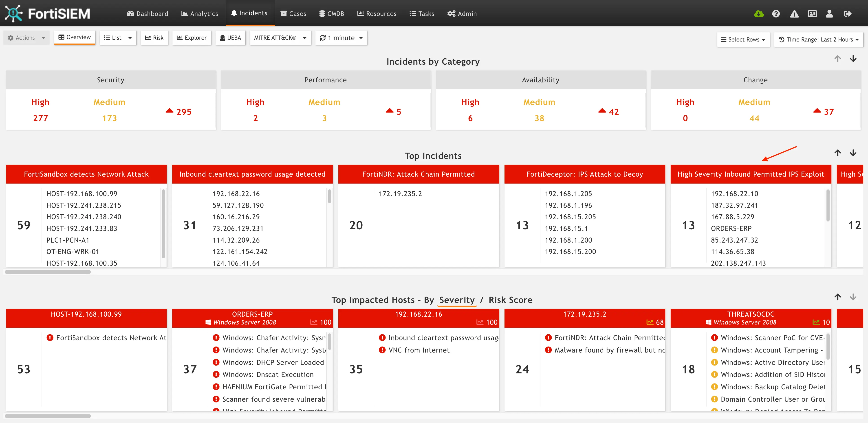Viewport: 868px width, 423px height.
Task: Click severity icon beside VNC from Internet
Action: [382, 350]
